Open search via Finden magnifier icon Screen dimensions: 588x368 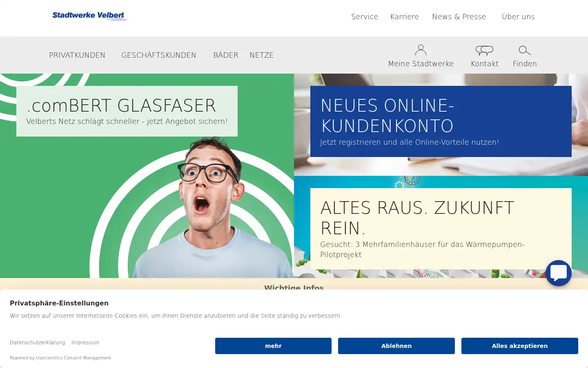tap(525, 50)
